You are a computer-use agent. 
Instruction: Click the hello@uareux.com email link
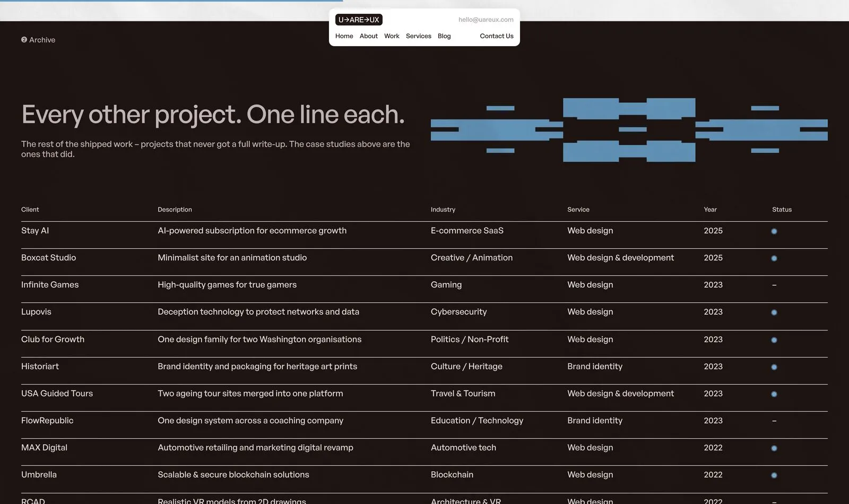[486, 20]
